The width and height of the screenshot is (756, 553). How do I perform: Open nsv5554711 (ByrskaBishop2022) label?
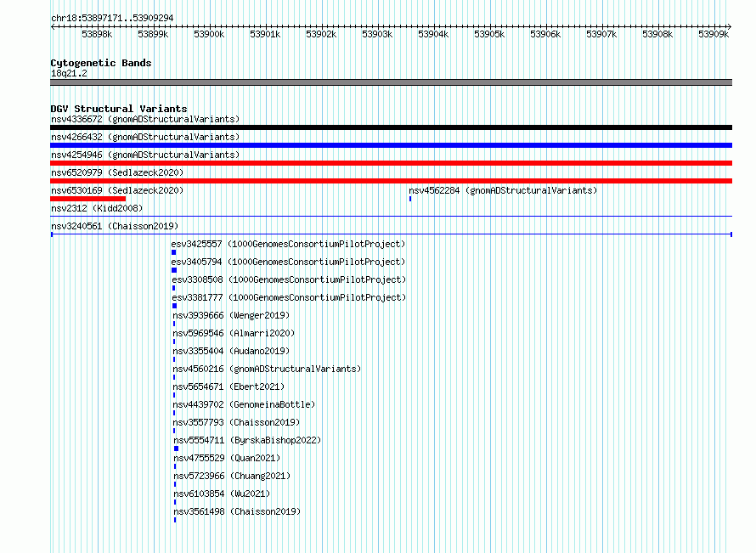(247, 440)
